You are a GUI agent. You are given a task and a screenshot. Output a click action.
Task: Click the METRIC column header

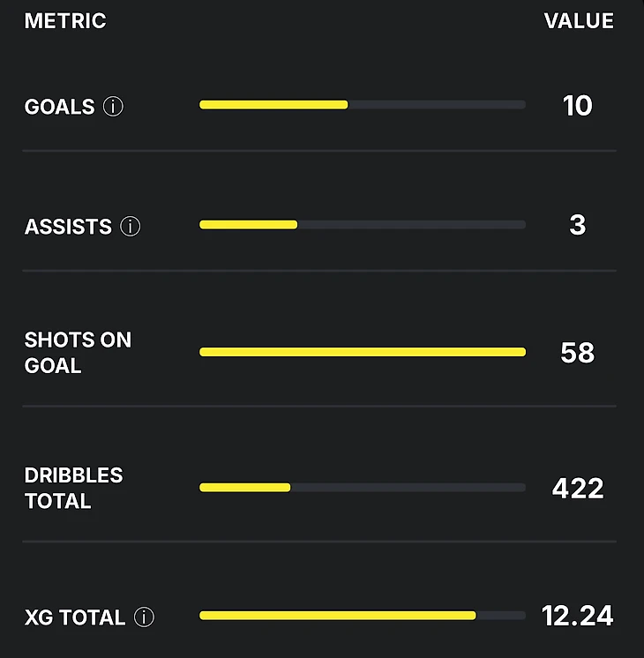[x=65, y=21]
